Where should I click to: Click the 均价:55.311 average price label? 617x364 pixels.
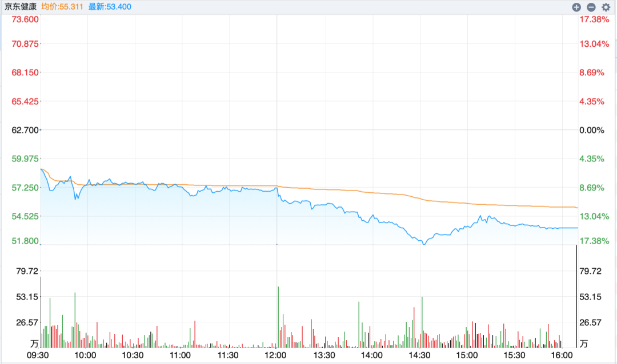62,7
